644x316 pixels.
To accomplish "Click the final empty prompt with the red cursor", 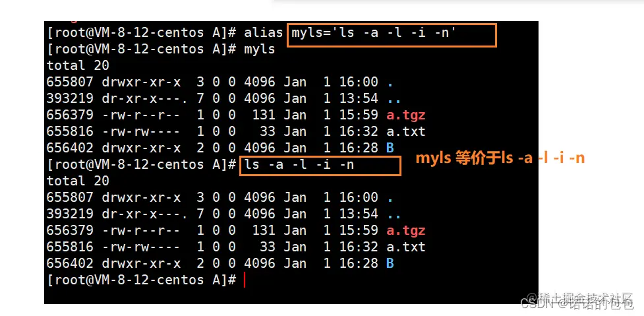I will click(146, 280).
